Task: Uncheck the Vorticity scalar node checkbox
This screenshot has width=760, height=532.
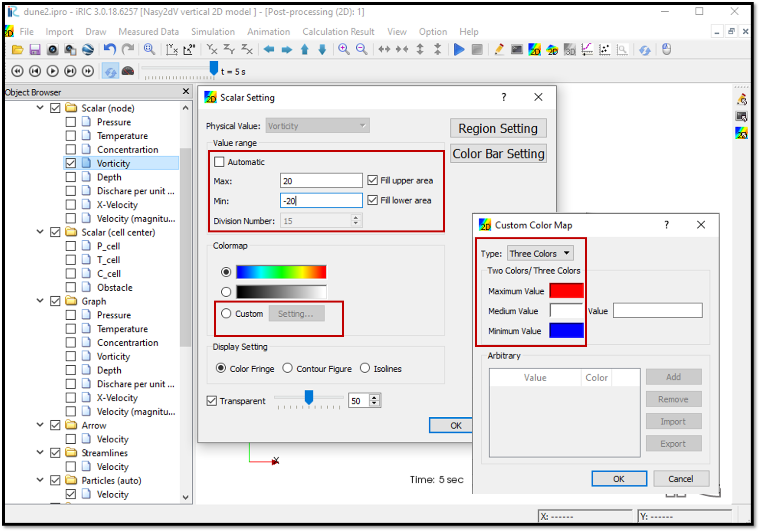Action: [x=71, y=163]
